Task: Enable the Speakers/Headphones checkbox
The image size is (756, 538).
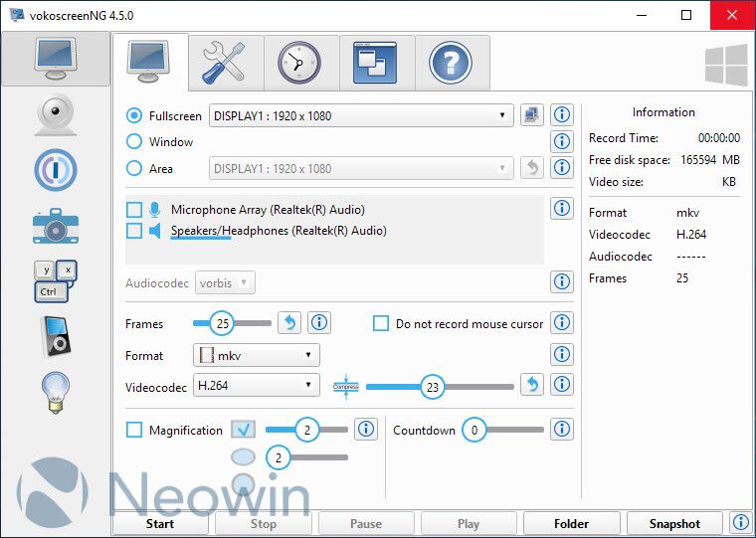Action: tap(134, 231)
